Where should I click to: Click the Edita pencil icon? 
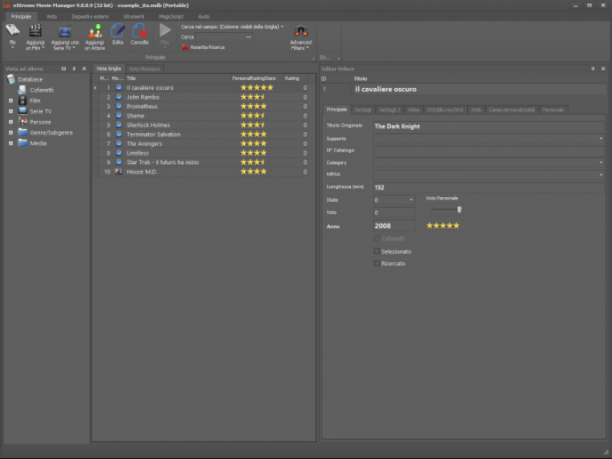117,30
